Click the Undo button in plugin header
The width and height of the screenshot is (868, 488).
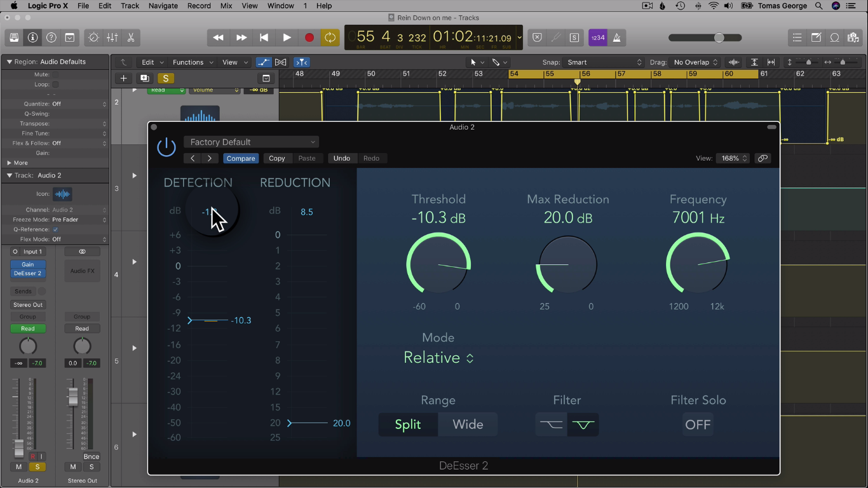342,158
